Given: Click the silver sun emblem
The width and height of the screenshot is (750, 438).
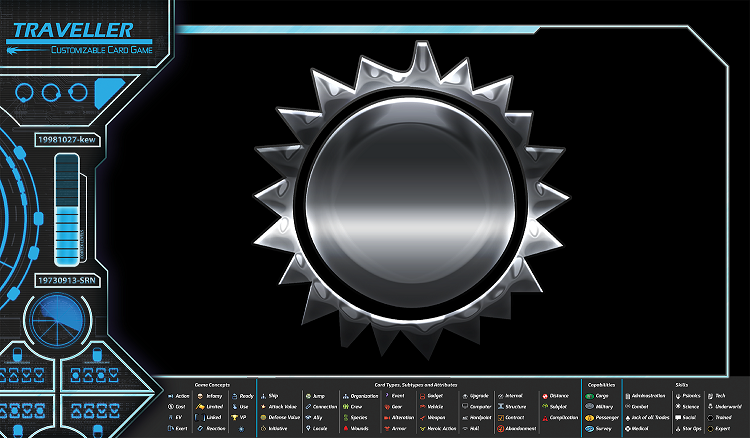Looking at the screenshot, I should pyautogui.click(x=411, y=200).
